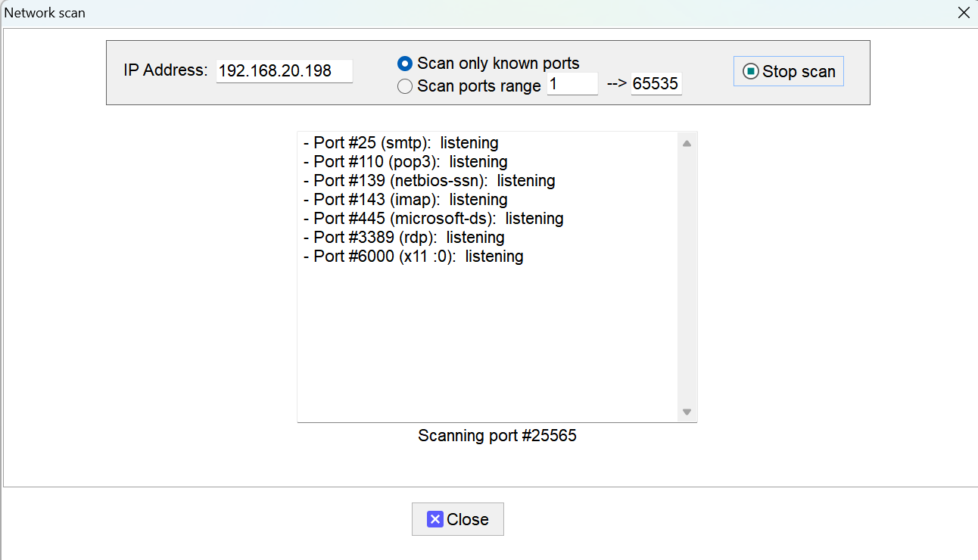
Task: Click the filled radio indicator next to known ports
Action: pos(405,64)
